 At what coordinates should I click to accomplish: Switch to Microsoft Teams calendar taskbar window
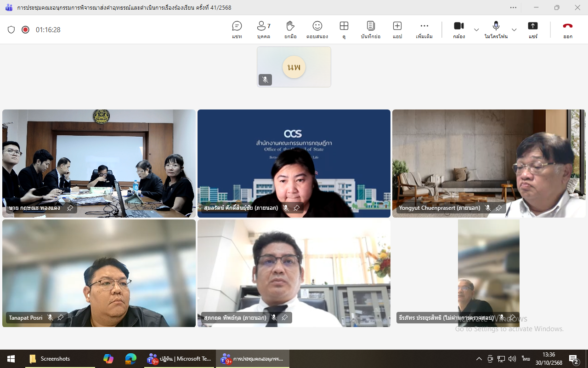179,359
